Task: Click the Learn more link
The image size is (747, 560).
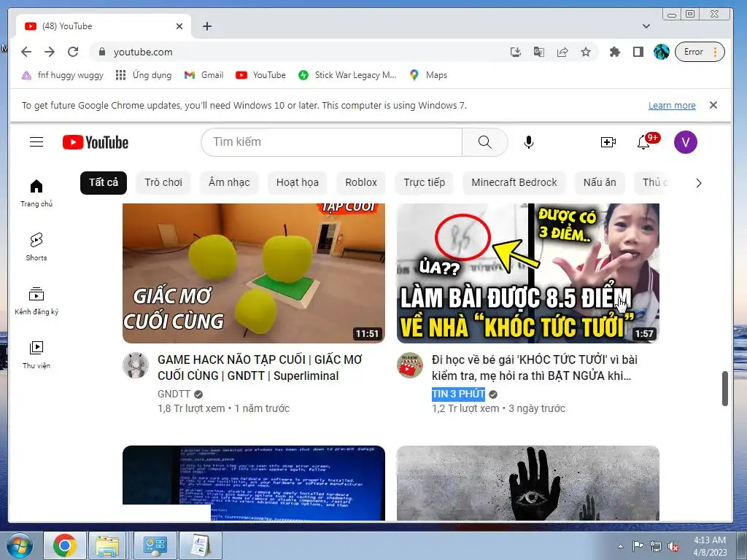Action: tap(672, 105)
